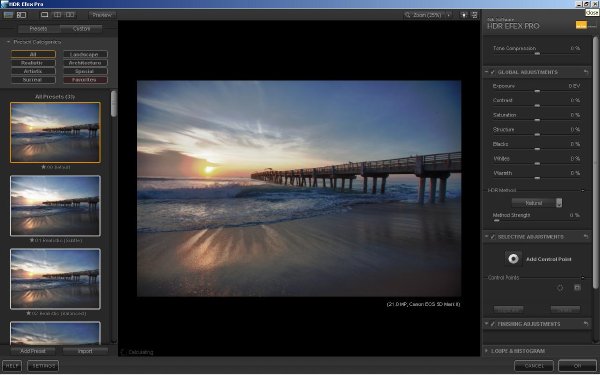
Task: Select the split preview view icon
Action: [x=57, y=15]
